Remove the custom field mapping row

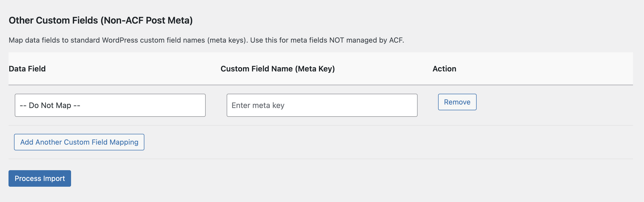[x=457, y=102]
